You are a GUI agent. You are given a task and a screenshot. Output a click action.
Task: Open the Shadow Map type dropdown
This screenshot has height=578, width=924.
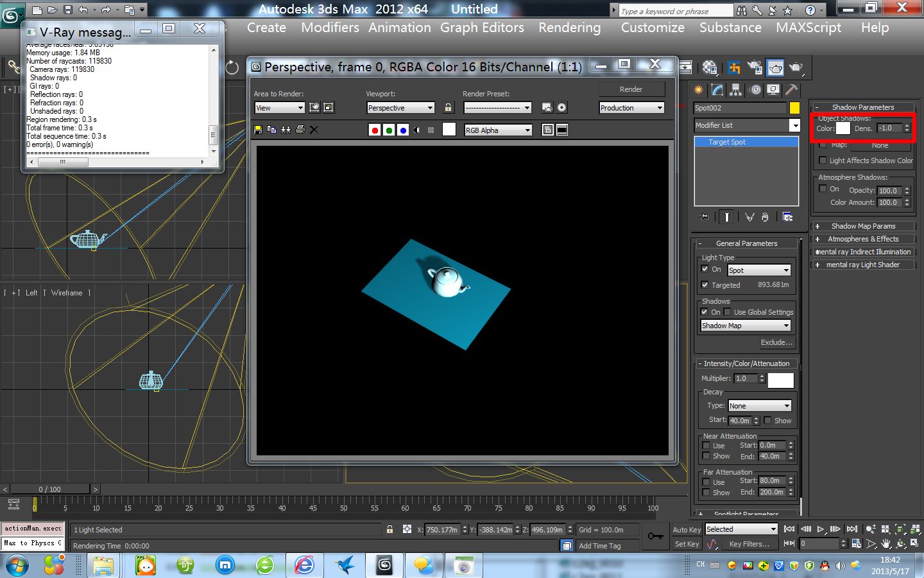(745, 326)
